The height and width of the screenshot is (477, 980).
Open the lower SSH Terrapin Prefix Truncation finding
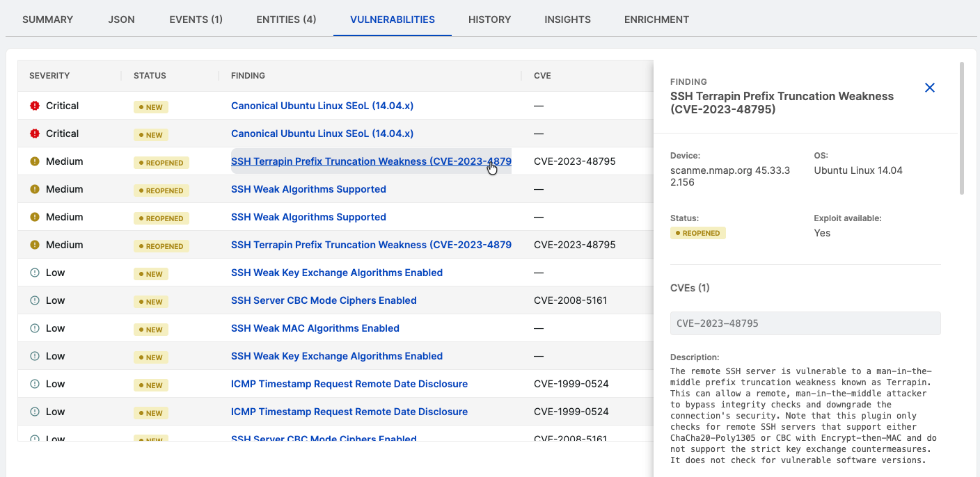coord(371,245)
